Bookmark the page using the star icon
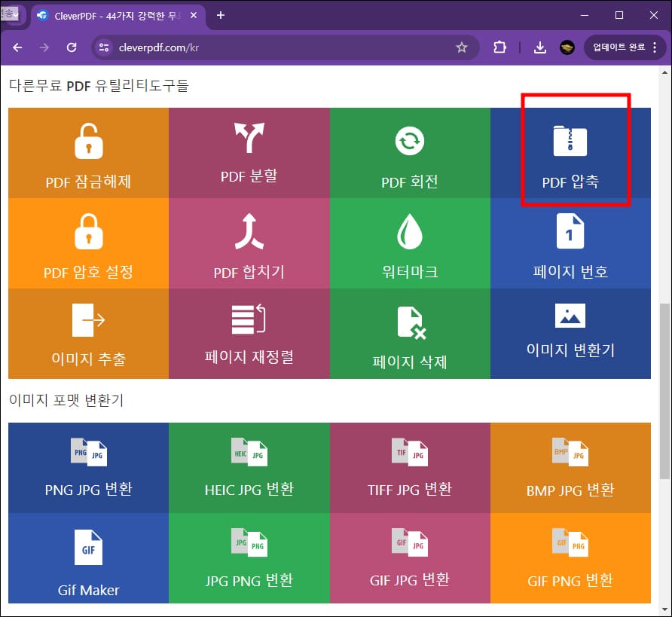 click(462, 47)
